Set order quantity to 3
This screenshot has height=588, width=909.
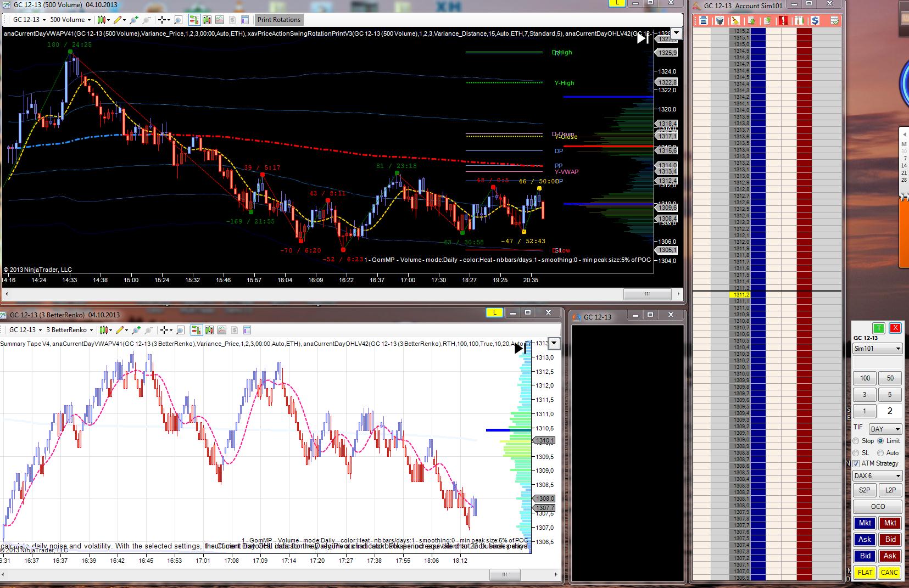865,395
